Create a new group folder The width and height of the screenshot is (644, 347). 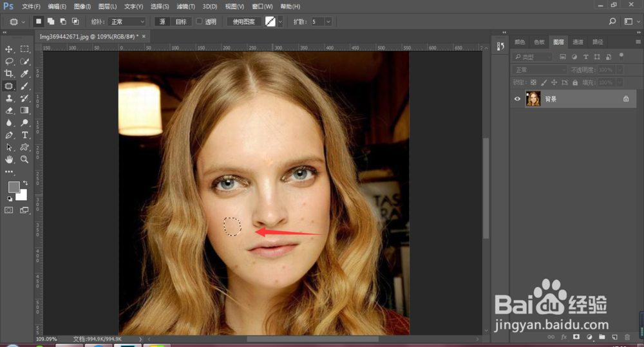click(601, 337)
